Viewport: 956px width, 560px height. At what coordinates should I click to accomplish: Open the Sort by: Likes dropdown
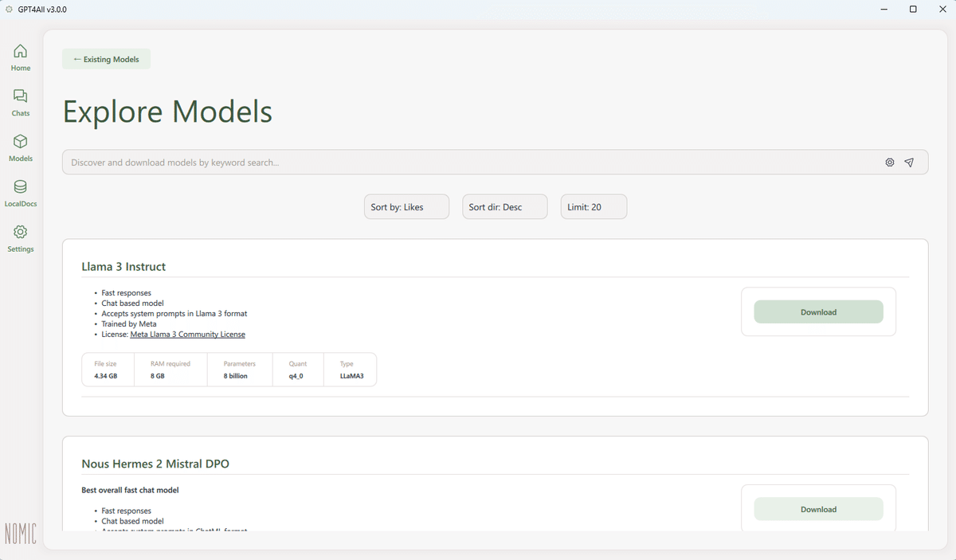tap(406, 207)
